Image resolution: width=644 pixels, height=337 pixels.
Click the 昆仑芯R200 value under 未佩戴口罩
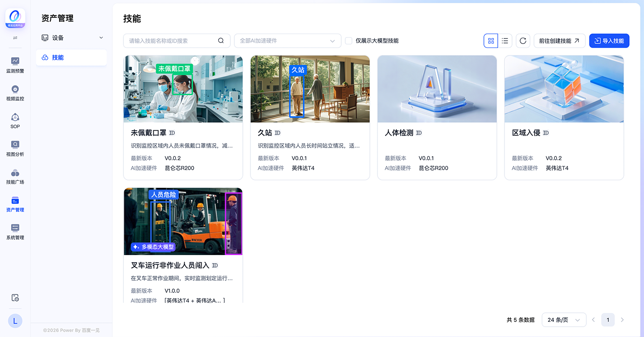click(x=180, y=168)
